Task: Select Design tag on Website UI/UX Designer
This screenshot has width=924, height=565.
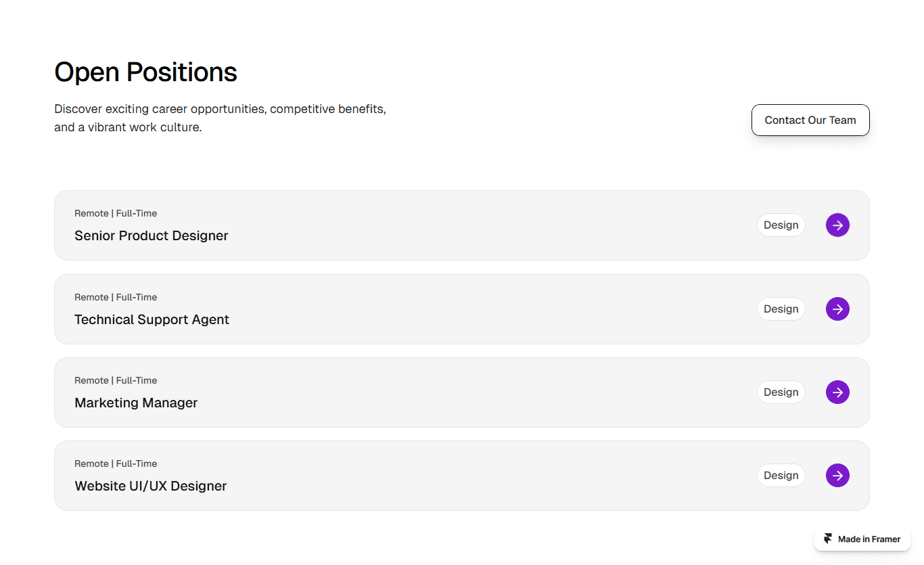Action: coord(781,476)
